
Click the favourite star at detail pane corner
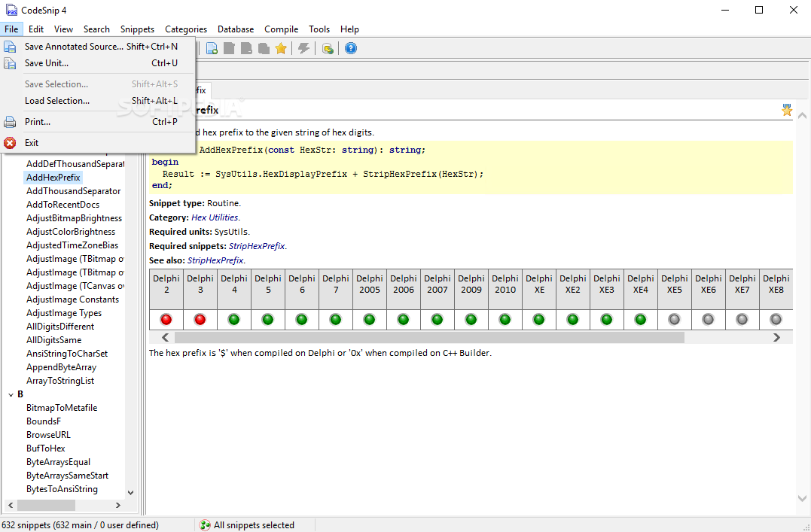pos(787,110)
